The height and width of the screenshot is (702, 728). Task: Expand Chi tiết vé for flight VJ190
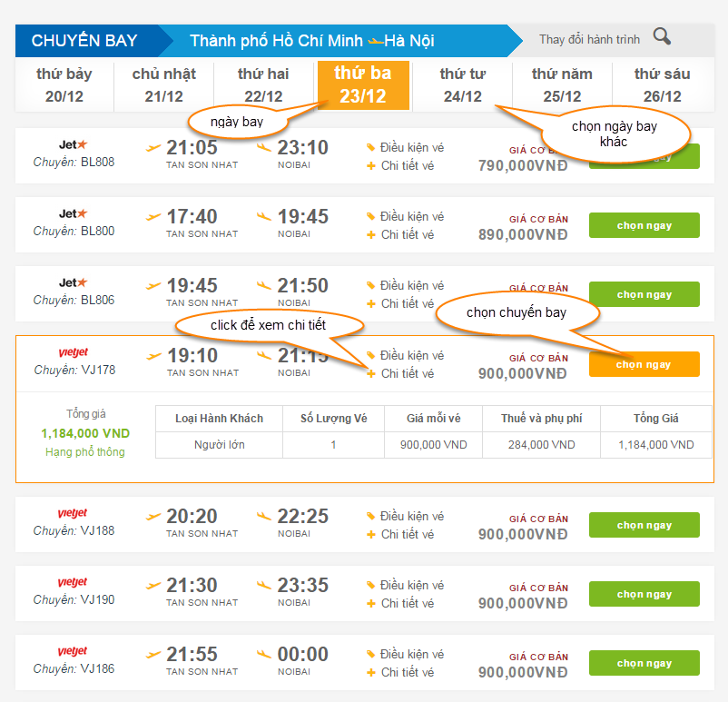(400, 603)
